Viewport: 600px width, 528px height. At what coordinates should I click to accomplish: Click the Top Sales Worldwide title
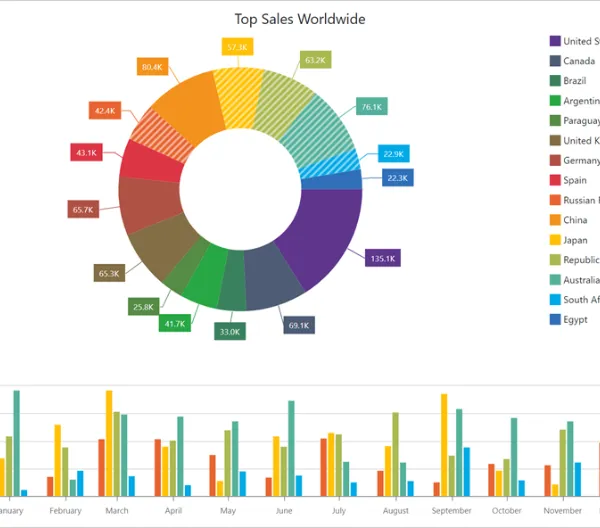coord(300,19)
